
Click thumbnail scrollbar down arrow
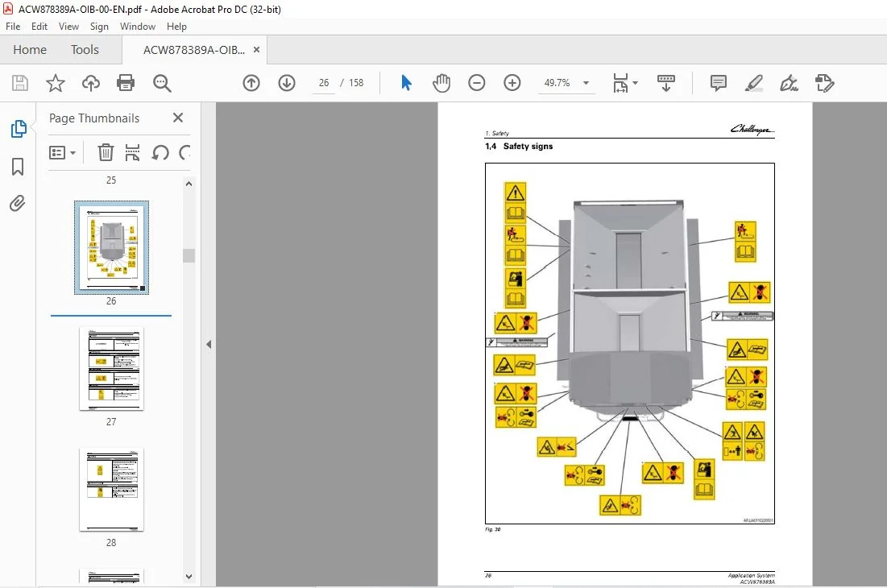tap(189, 577)
